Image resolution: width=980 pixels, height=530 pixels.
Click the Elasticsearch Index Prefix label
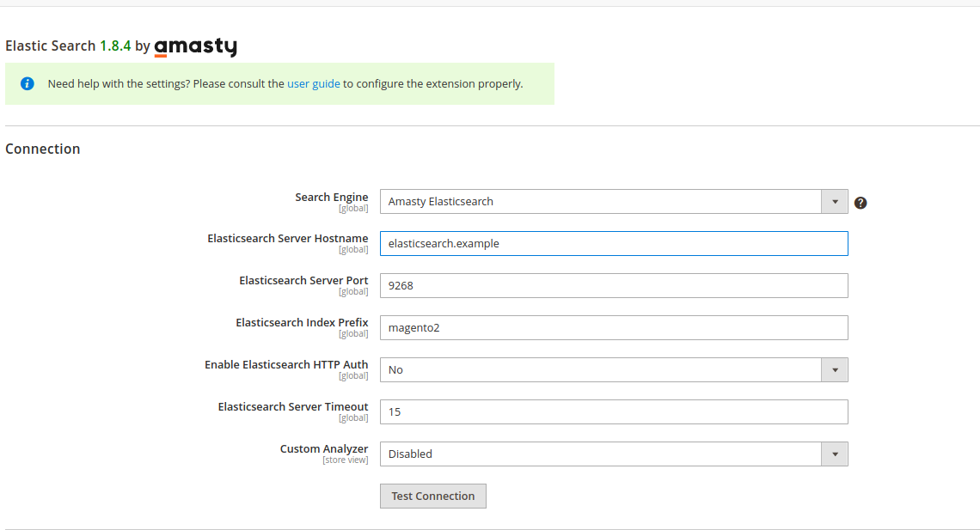click(x=302, y=323)
